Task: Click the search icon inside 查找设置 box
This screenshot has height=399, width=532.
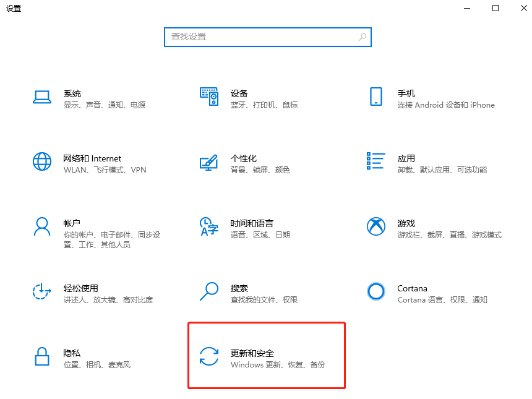Action: point(363,37)
